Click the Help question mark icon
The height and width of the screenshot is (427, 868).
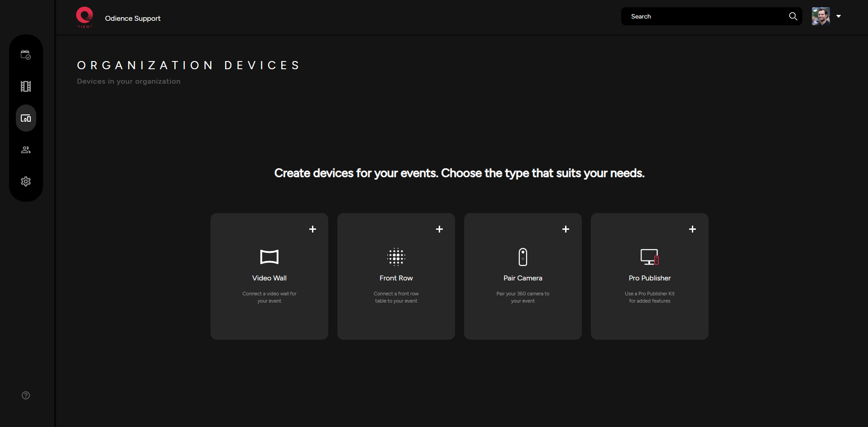26,395
